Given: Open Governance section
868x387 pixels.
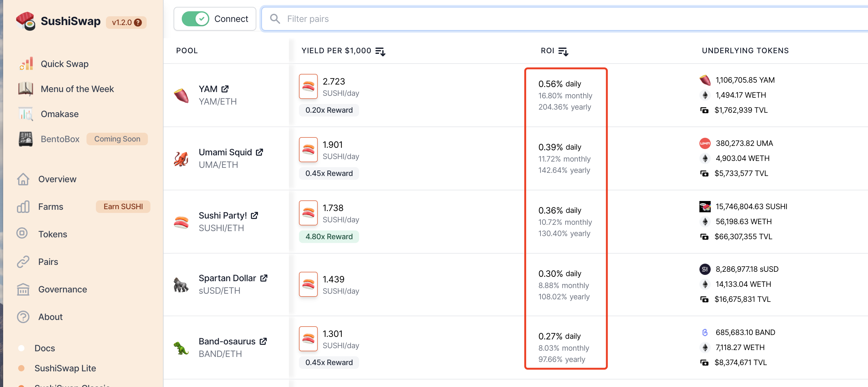Looking at the screenshot, I should coord(63,289).
